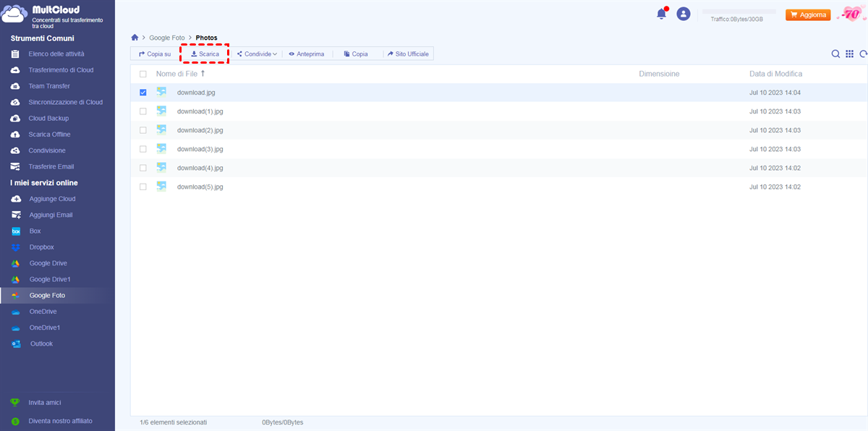Click the traffic usage progress bar
Image resolution: width=868 pixels, height=431 pixels.
pos(739,12)
